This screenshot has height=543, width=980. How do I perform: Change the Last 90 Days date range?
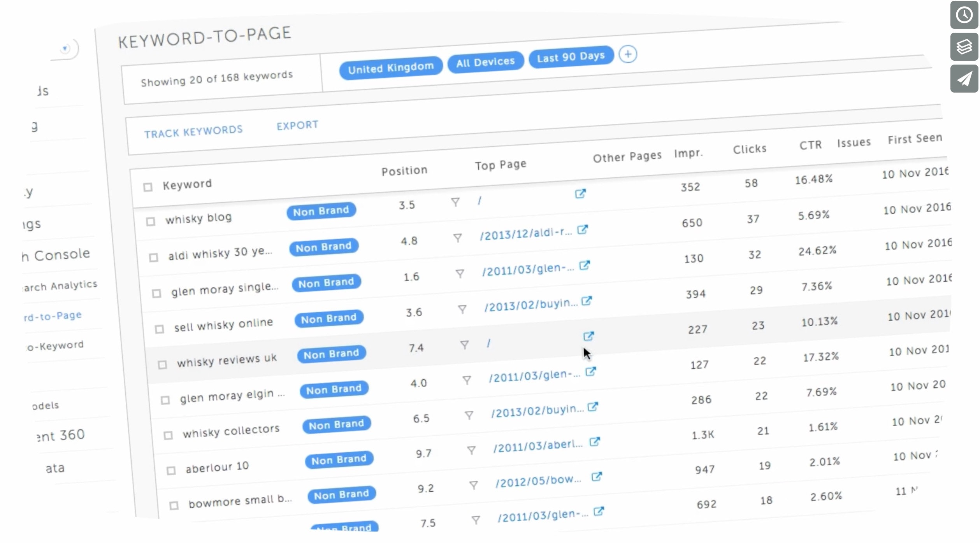tap(571, 57)
